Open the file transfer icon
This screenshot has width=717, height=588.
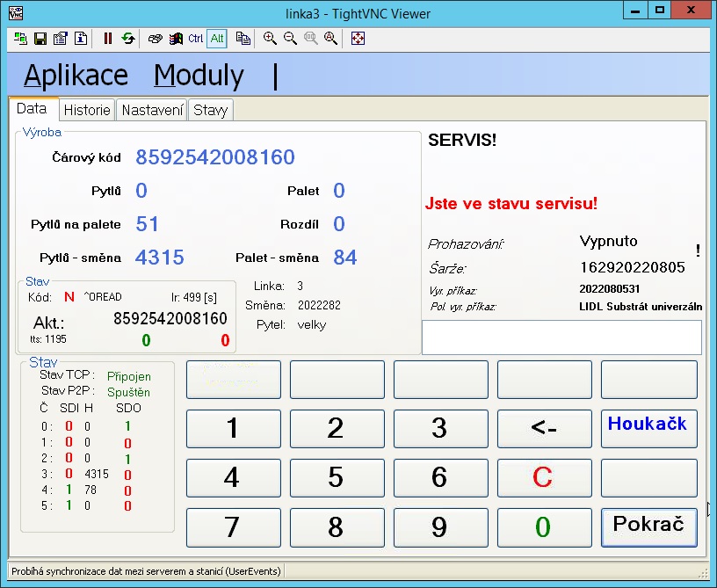[243, 39]
